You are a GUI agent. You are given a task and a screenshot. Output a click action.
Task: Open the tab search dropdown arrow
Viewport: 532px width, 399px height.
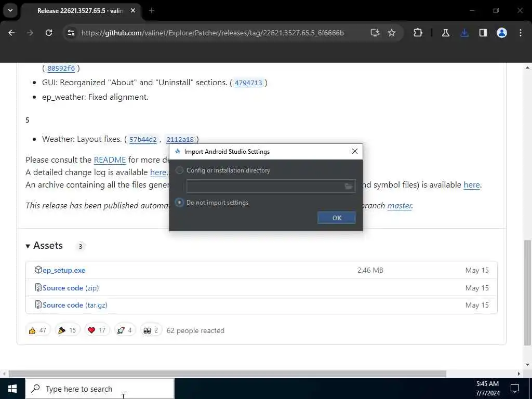pyautogui.click(x=10, y=10)
